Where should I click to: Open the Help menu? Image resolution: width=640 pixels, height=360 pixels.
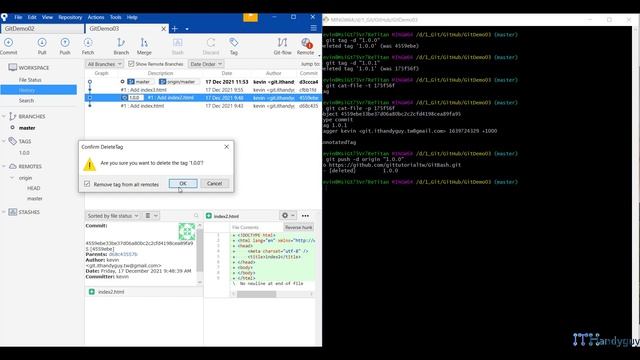click(132, 17)
